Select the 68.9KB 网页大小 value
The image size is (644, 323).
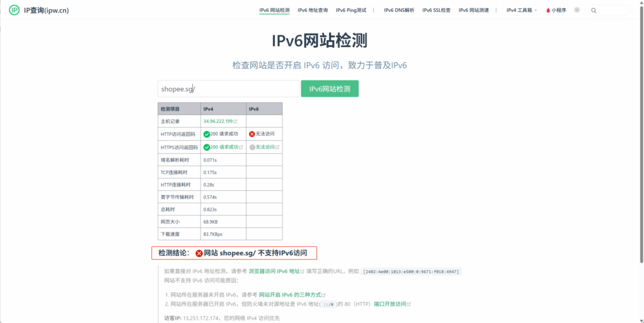point(210,222)
